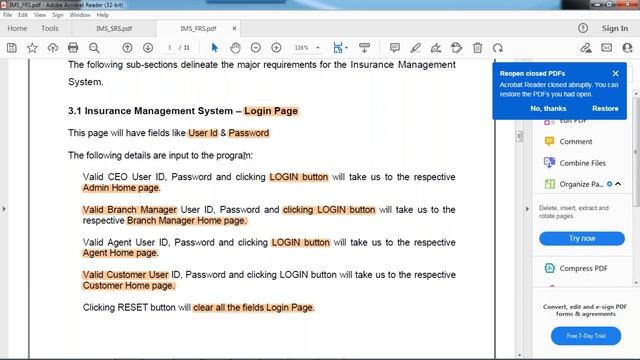640x360 pixels.
Task: Click the highlighted 'Login Page' heading text
Action: pyautogui.click(x=271, y=111)
